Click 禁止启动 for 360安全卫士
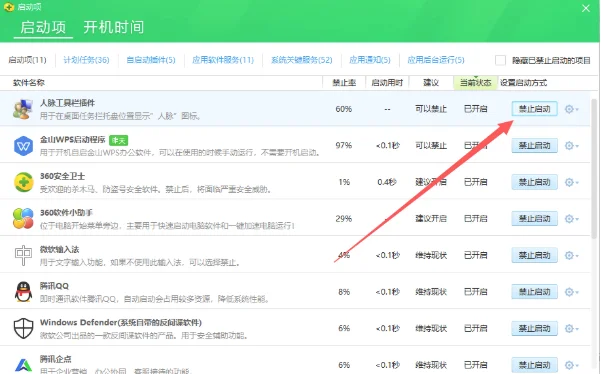 point(534,182)
